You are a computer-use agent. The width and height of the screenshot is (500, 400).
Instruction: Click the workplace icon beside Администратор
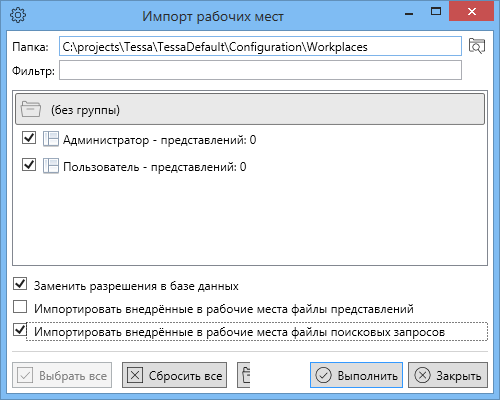point(51,139)
